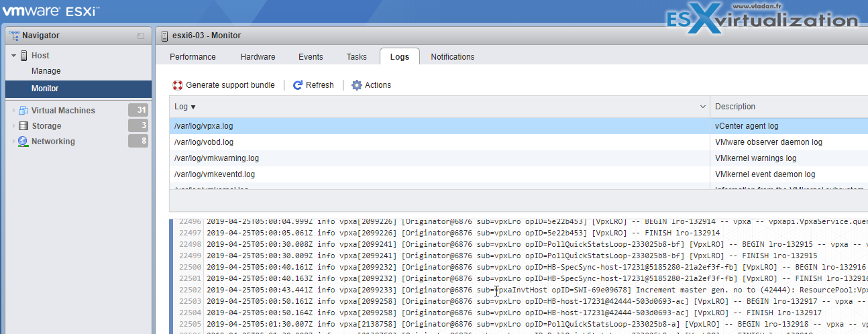Click the Host server icon
868x334 pixels.
click(x=23, y=56)
